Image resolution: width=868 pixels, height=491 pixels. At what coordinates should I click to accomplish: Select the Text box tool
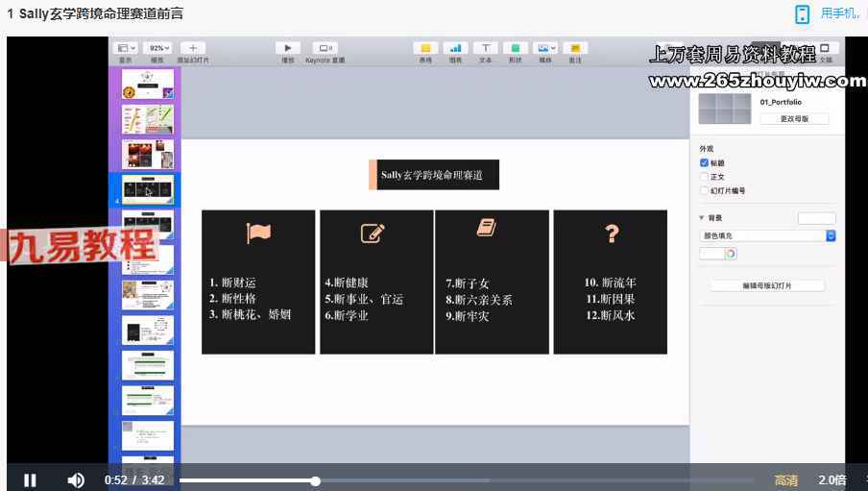pos(486,48)
